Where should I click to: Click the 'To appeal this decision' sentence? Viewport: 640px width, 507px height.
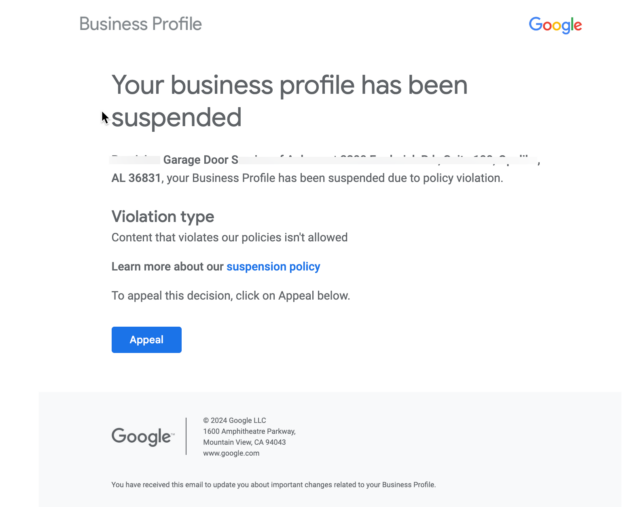[230, 296]
